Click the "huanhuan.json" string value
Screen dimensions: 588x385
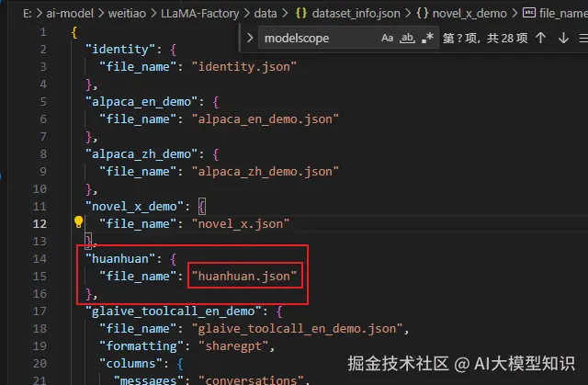244,277
